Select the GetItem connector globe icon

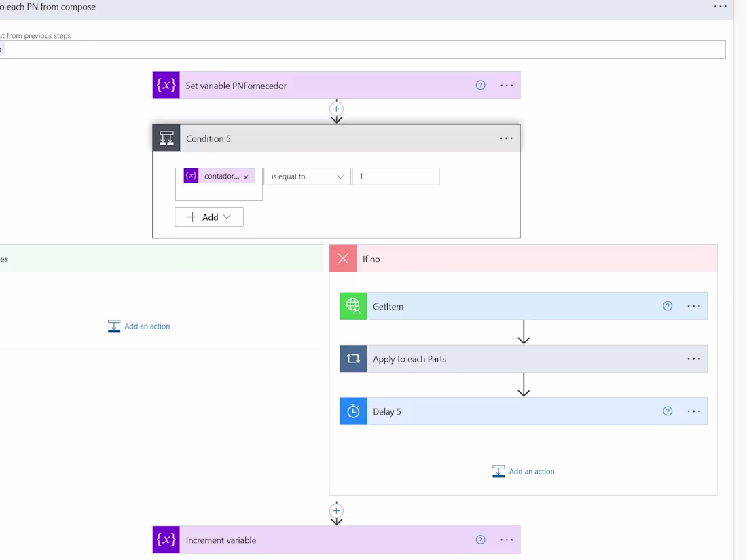pyautogui.click(x=352, y=305)
